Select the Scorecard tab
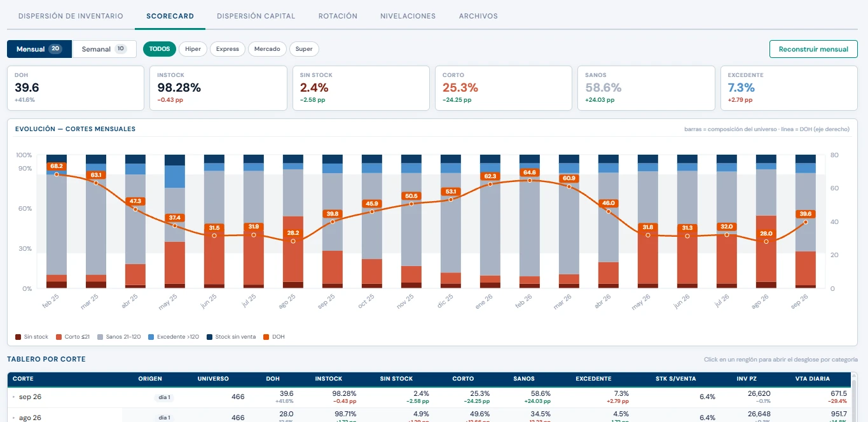This screenshot has height=422, width=868. tap(170, 16)
